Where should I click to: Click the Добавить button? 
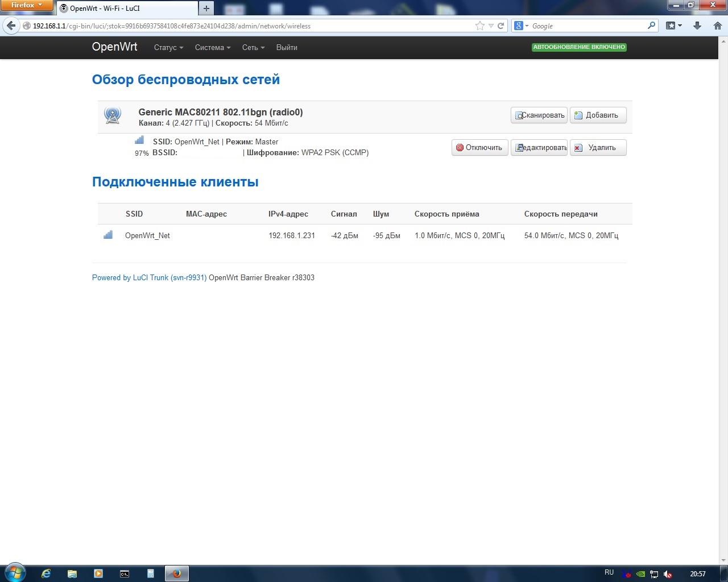(x=598, y=115)
